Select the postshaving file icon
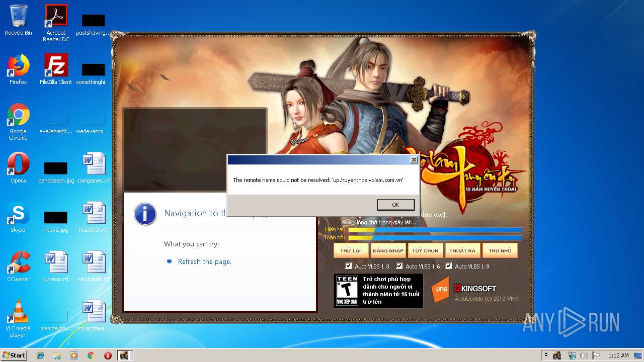This screenshot has width=644, height=362. (94, 24)
